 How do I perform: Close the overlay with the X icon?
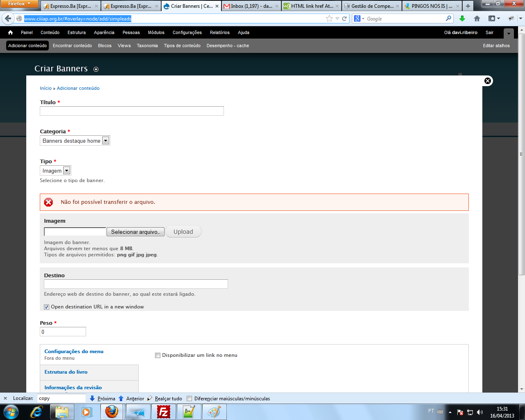(x=487, y=81)
